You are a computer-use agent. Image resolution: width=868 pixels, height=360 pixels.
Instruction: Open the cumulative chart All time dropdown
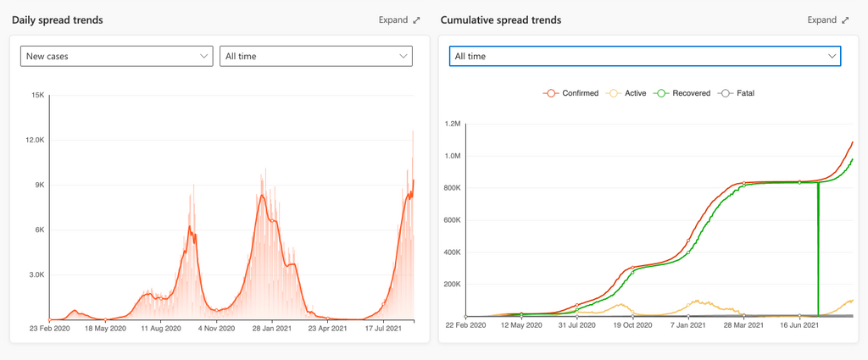(644, 56)
